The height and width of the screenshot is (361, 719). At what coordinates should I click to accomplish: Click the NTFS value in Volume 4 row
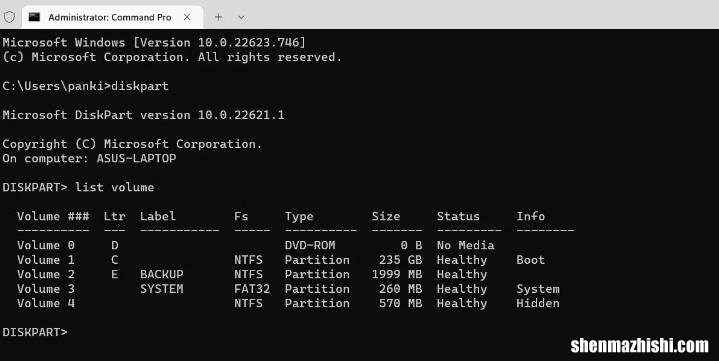[x=249, y=303]
